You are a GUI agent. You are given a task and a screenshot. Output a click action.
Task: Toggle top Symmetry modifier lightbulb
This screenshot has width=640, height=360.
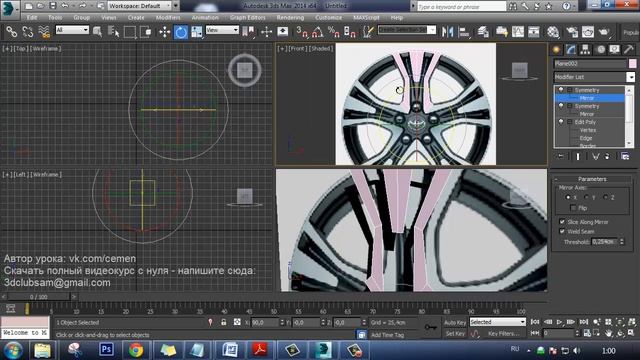point(561,89)
